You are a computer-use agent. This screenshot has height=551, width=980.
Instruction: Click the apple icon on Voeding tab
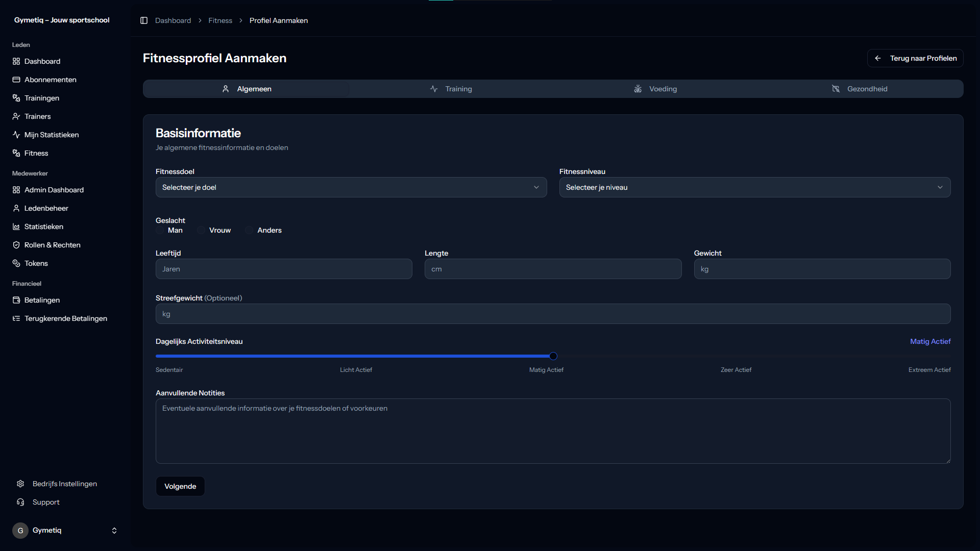pyautogui.click(x=638, y=89)
